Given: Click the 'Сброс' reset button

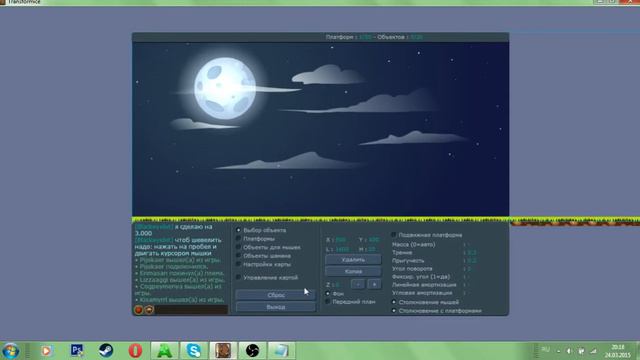Looking at the screenshot, I should pos(276,295).
